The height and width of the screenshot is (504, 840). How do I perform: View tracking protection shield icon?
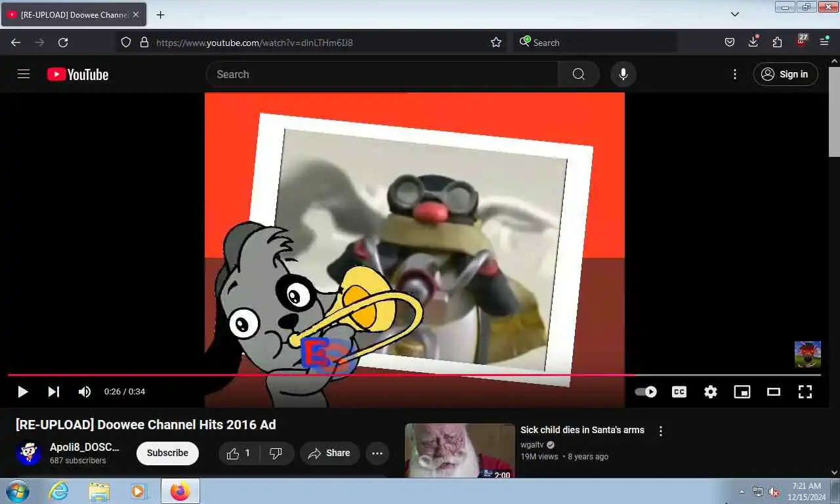tap(126, 42)
